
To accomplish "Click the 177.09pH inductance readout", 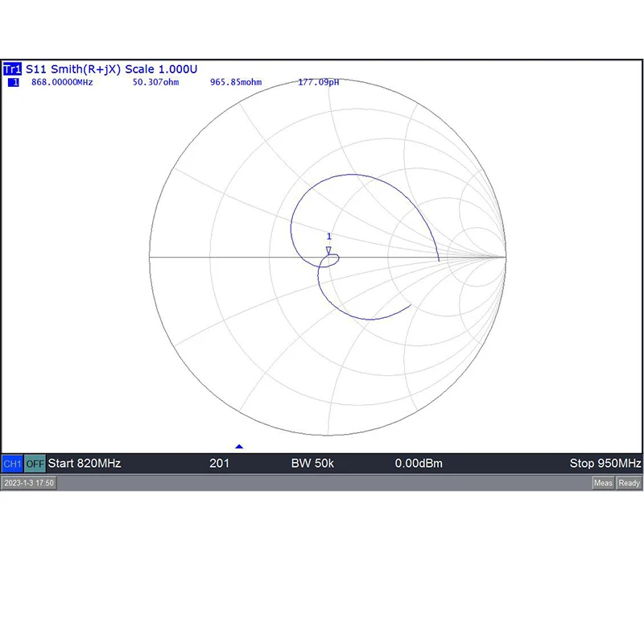I will click(x=317, y=82).
